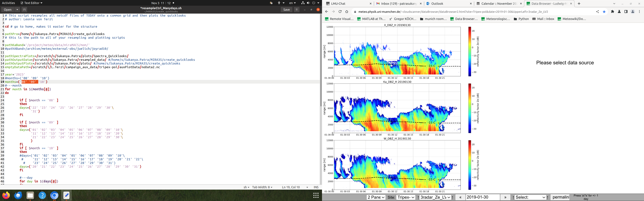Viewport: 644px width, 201px height.
Task: Open the text editor hamburger menu
Action: coord(297,10)
